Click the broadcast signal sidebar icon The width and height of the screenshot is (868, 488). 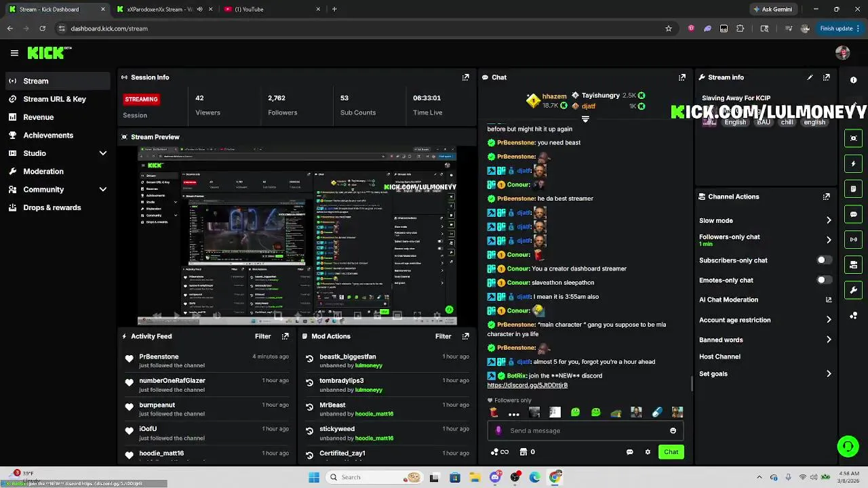(854, 239)
